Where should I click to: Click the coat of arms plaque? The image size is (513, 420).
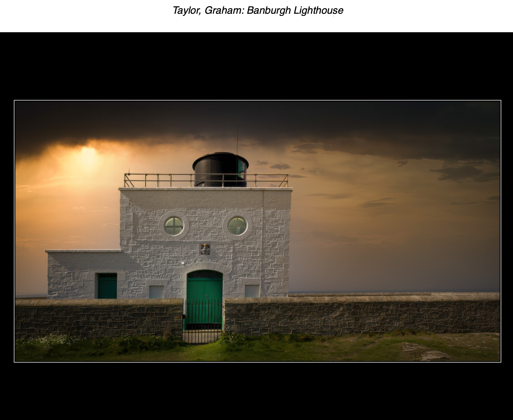pyautogui.click(x=205, y=249)
